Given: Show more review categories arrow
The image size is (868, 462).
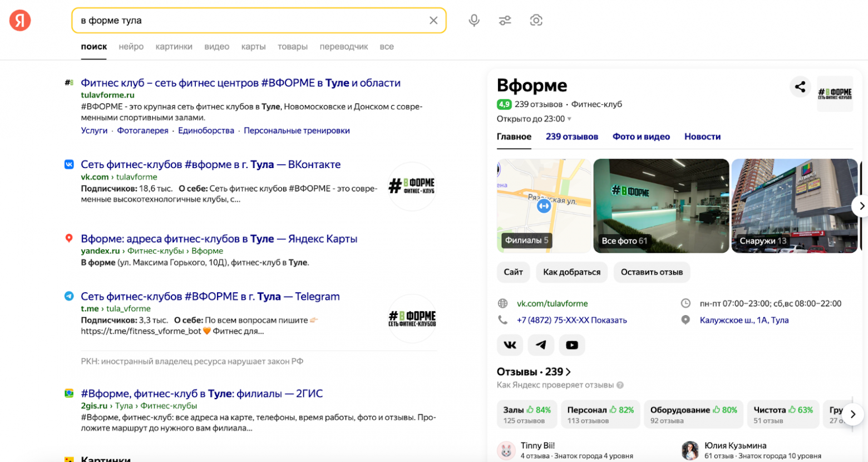Looking at the screenshot, I should (x=853, y=414).
